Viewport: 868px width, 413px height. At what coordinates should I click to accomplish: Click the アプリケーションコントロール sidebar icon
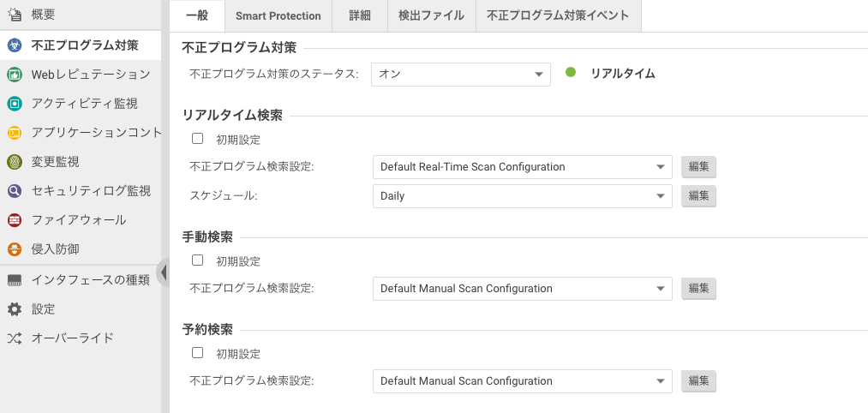(x=14, y=133)
